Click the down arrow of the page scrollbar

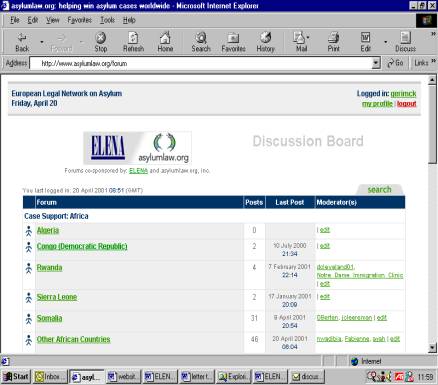(432, 348)
